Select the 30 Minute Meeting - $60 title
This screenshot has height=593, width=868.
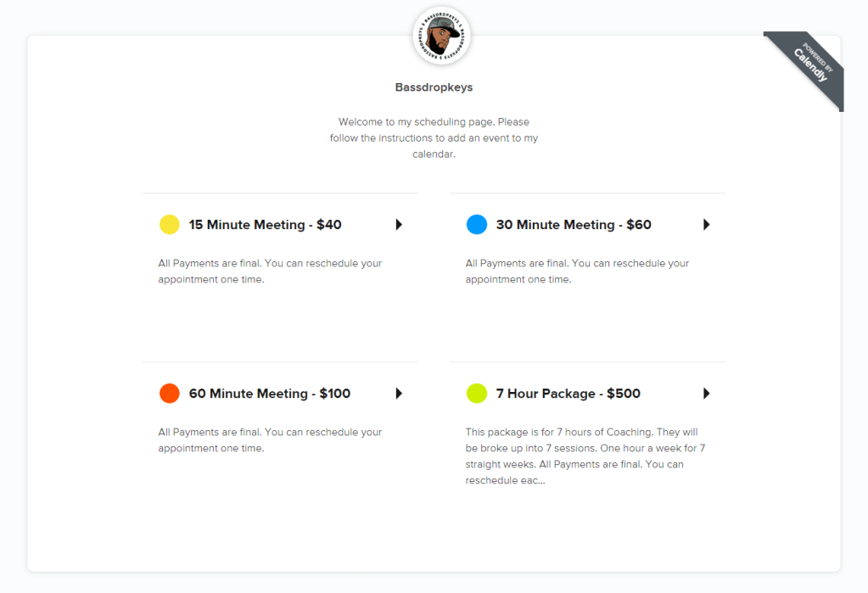pyautogui.click(x=574, y=225)
